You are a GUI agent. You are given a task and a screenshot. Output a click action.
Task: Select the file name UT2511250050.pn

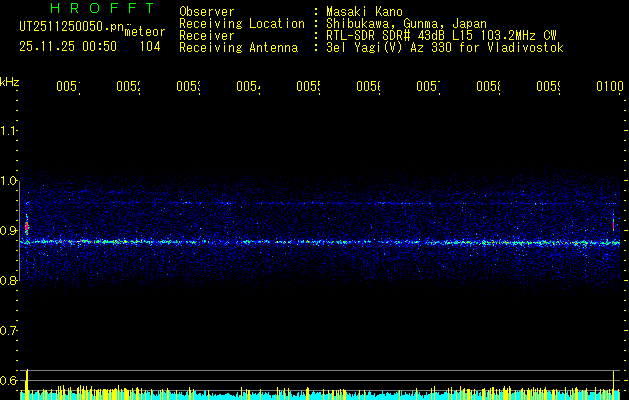click(x=71, y=27)
